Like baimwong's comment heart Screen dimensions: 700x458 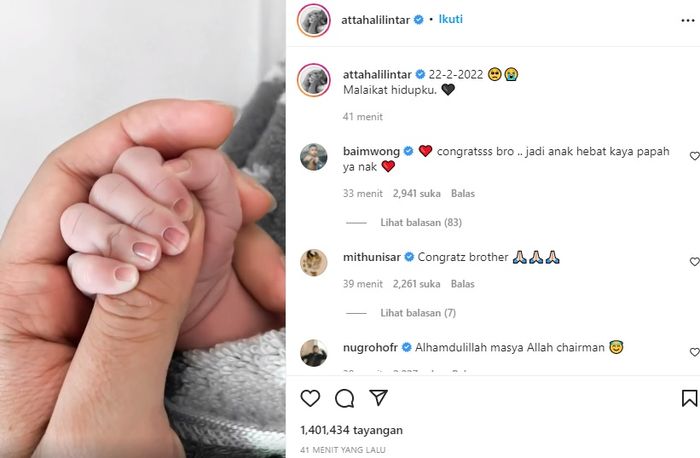pyautogui.click(x=695, y=156)
